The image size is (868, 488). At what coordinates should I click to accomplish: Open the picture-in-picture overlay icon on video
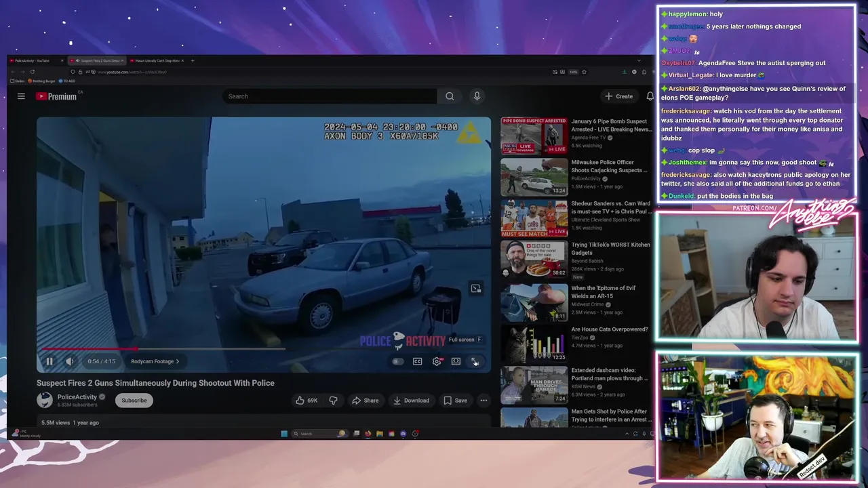(x=476, y=289)
